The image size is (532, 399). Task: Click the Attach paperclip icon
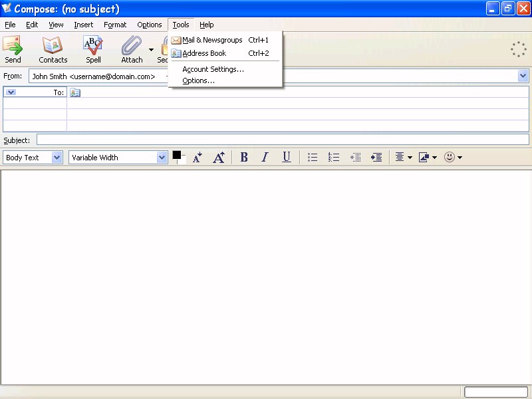tap(132, 49)
